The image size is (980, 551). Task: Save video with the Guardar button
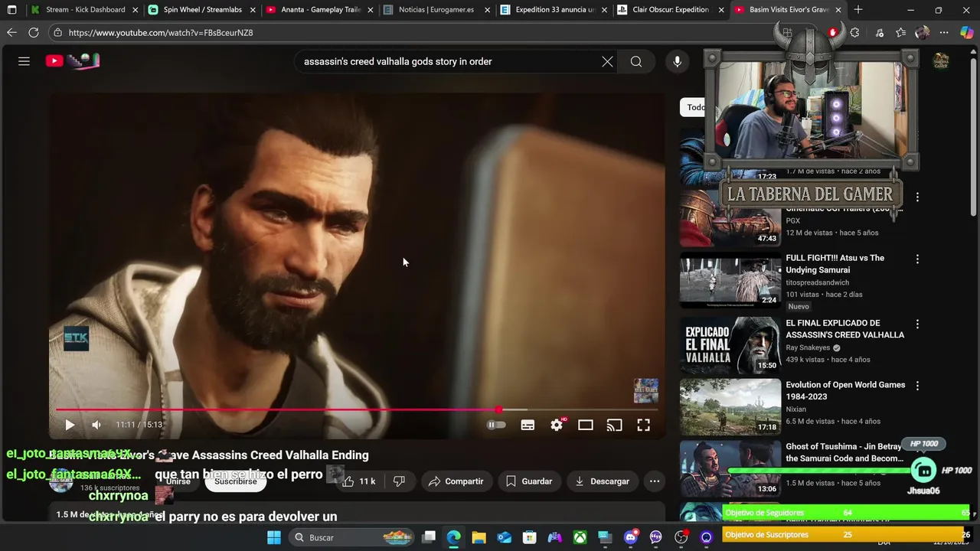point(529,481)
